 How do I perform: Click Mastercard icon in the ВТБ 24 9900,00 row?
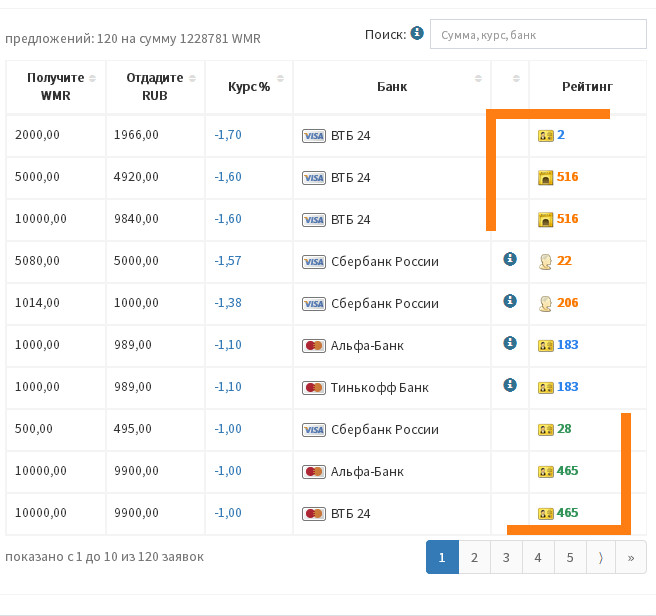tap(314, 513)
